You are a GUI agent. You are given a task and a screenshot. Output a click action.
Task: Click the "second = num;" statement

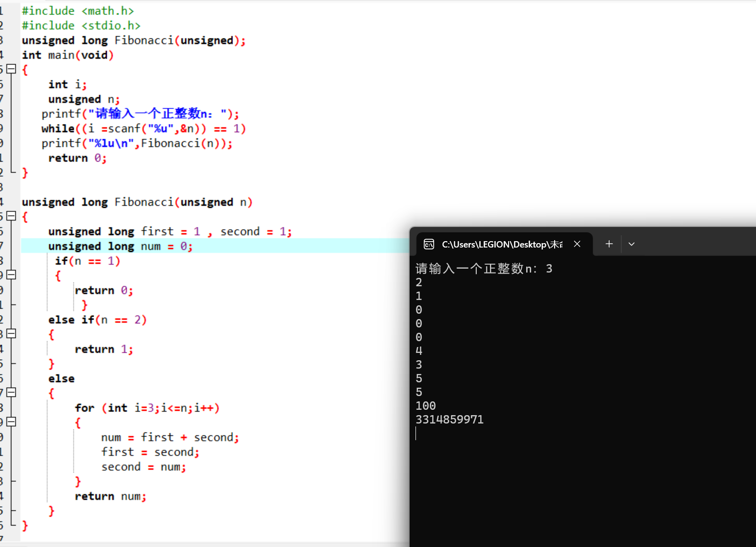pyautogui.click(x=144, y=467)
